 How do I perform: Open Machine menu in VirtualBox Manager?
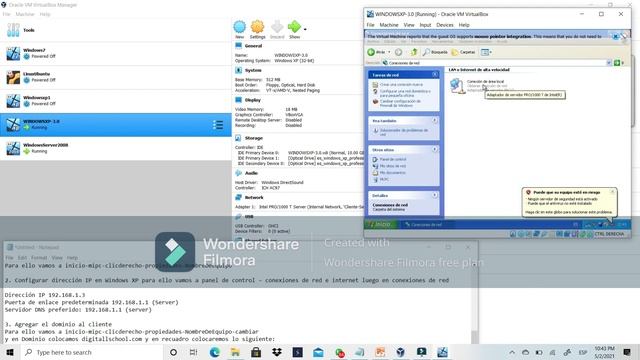click(x=25, y=14)
